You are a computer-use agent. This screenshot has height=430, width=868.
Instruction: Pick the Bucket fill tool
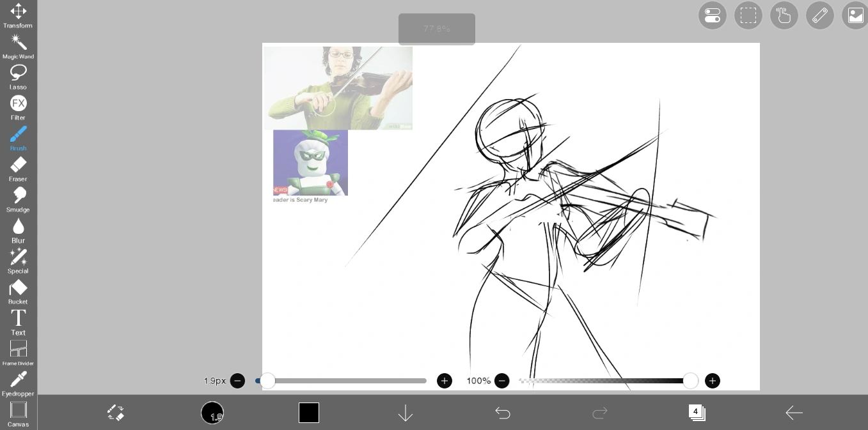(18, 287)
